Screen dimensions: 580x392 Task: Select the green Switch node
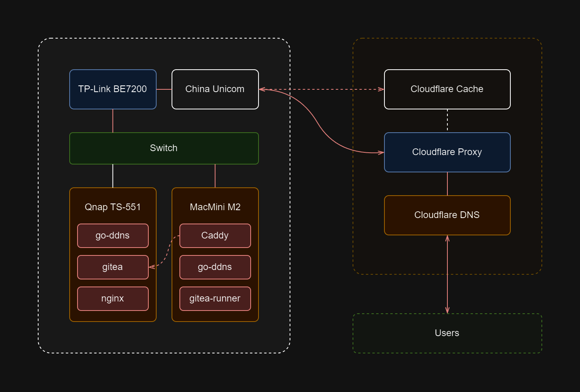click(164, 148)
